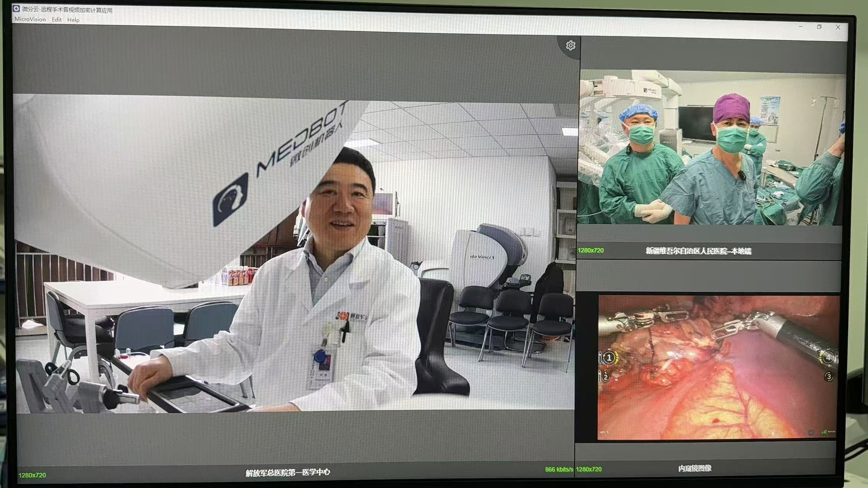
Task: Click the 内窥镜图像 caption
Action: tap(695, 468)
